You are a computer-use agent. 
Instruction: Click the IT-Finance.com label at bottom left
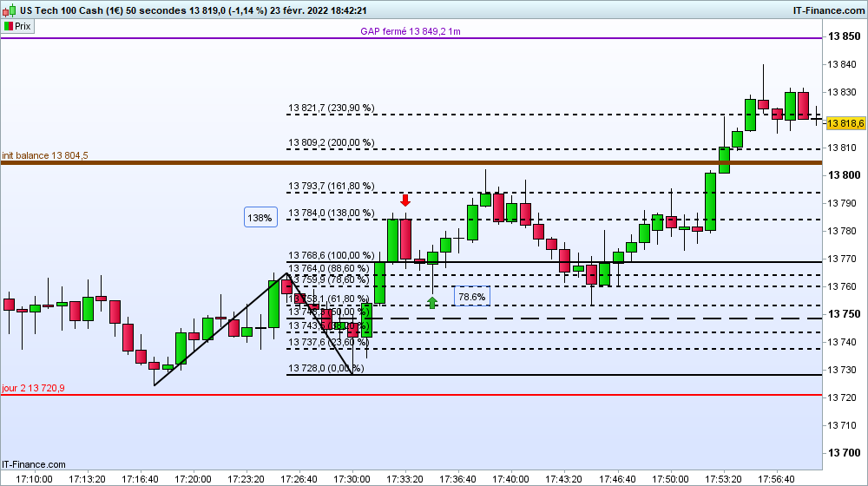click(x=34, y=464)
